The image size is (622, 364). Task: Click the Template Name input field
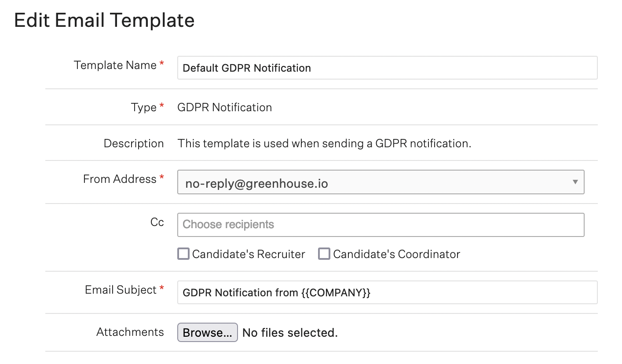click(387, 68)
